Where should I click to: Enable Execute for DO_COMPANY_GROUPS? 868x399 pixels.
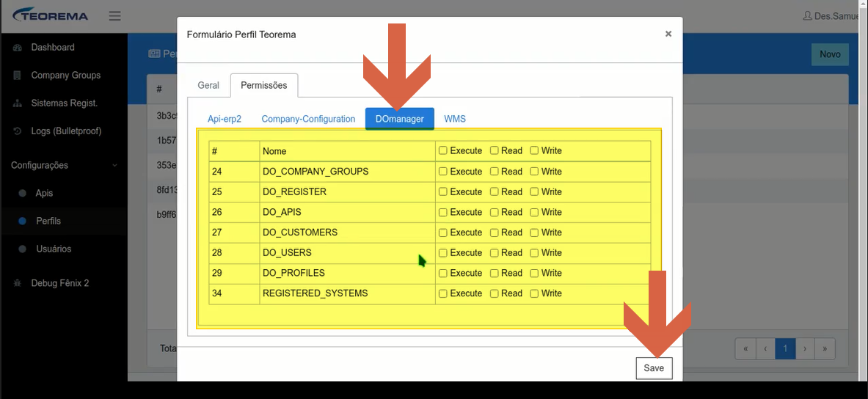(x=443, y=172)
